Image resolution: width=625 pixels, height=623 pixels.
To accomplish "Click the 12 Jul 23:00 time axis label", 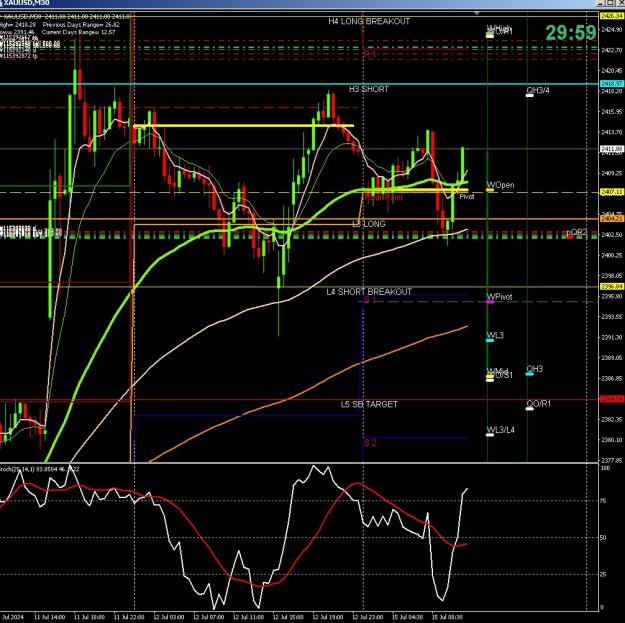I will (x=368, y=617).
